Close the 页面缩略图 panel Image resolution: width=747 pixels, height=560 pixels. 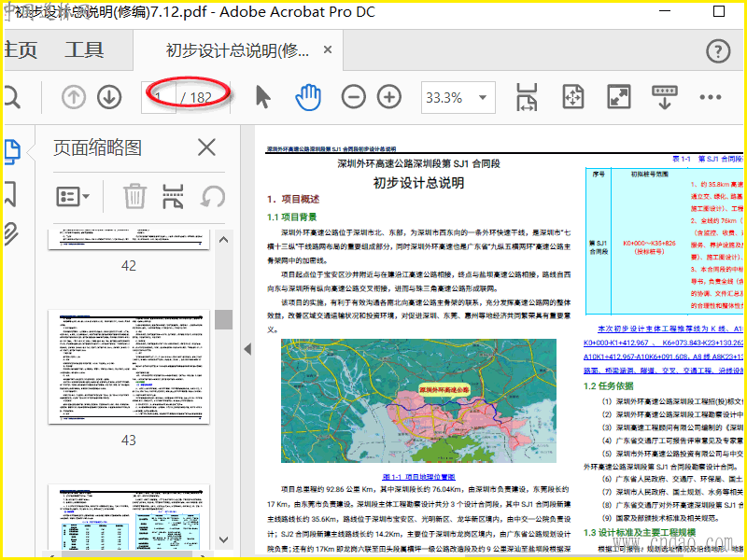coord(206,147)
